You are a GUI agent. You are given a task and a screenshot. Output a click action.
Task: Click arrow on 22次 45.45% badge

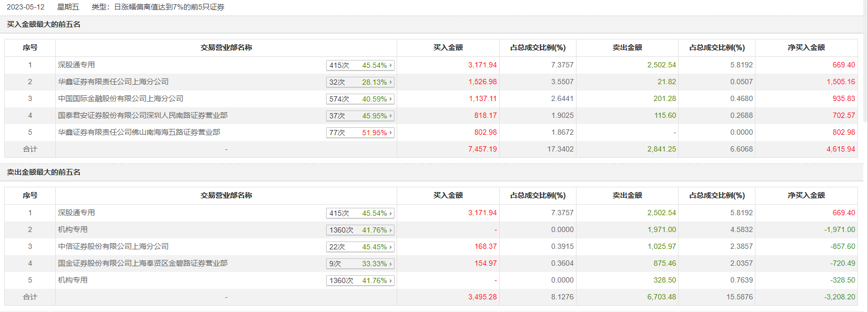tap(391, 247)
